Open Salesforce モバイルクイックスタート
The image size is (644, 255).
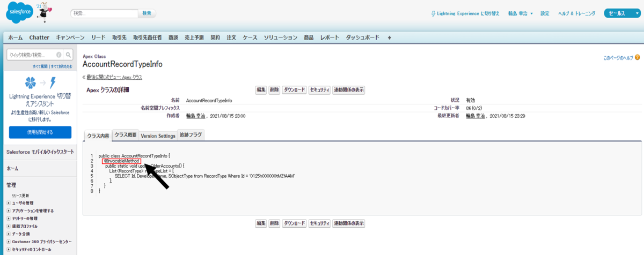40,152
